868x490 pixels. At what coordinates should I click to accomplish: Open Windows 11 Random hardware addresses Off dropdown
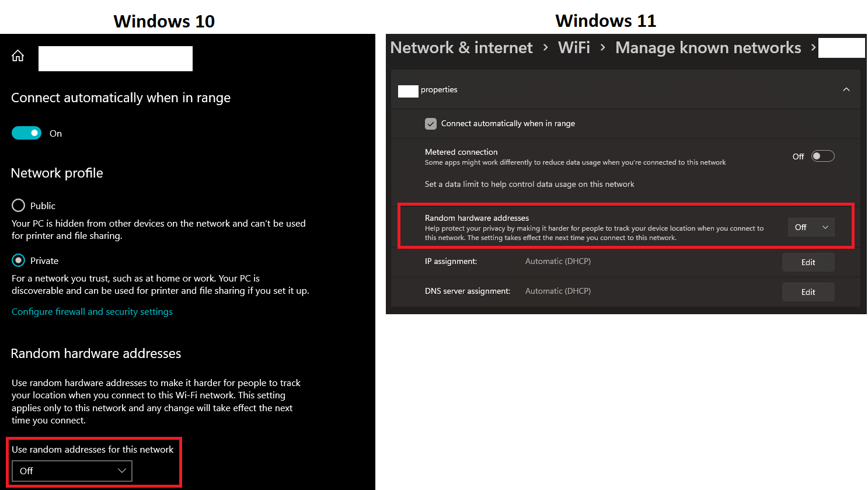point(811,227)
